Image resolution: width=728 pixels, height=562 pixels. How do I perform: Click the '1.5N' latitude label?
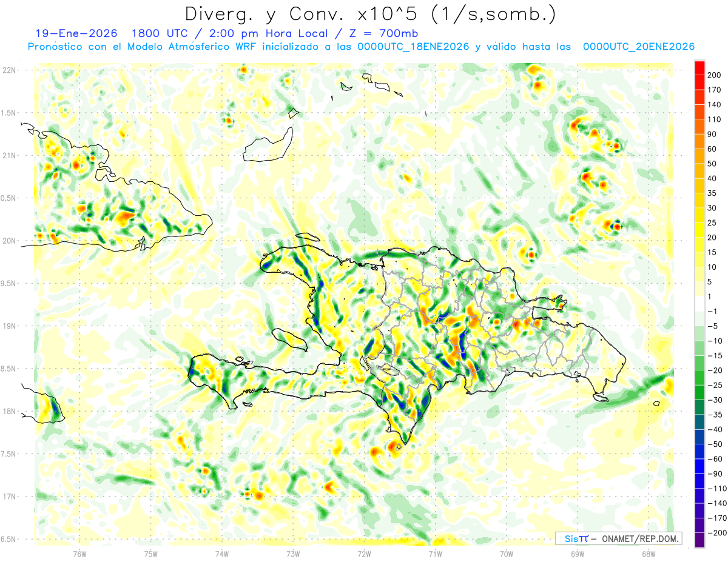coord(9,113)
